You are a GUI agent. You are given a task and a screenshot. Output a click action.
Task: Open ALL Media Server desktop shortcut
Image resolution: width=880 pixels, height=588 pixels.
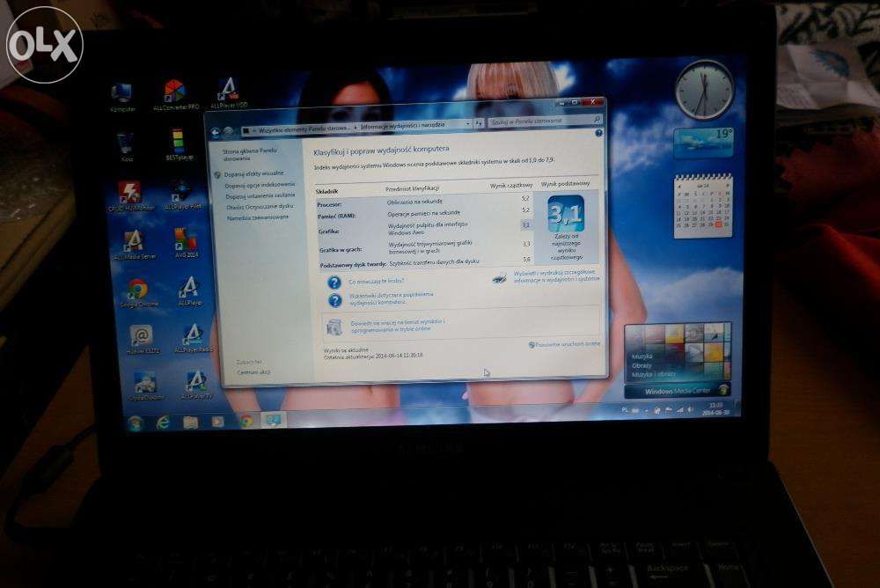134,246
